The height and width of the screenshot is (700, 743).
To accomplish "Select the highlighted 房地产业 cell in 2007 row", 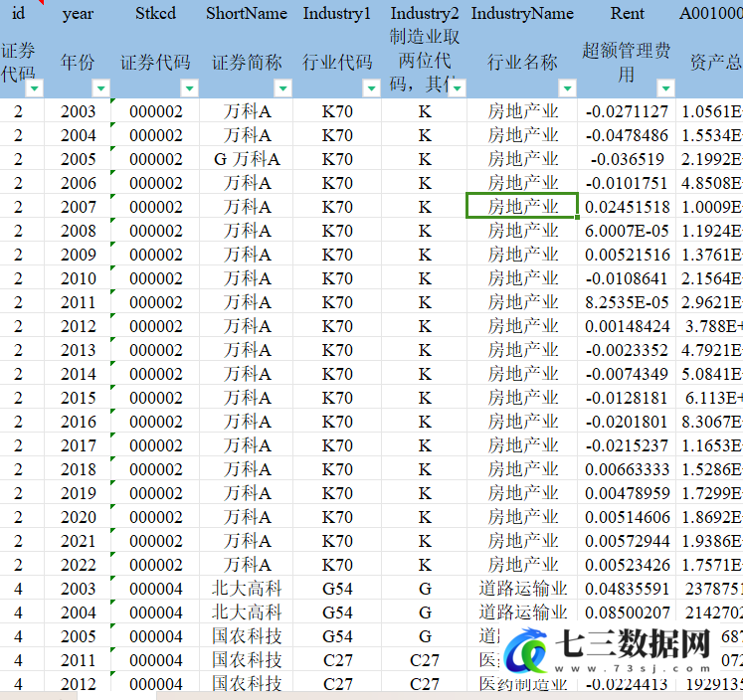I will click(522, 206).
